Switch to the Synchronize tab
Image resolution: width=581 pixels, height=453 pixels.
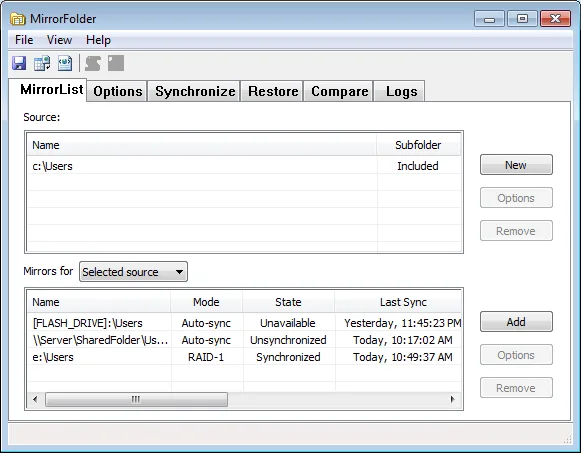(195, 91)
